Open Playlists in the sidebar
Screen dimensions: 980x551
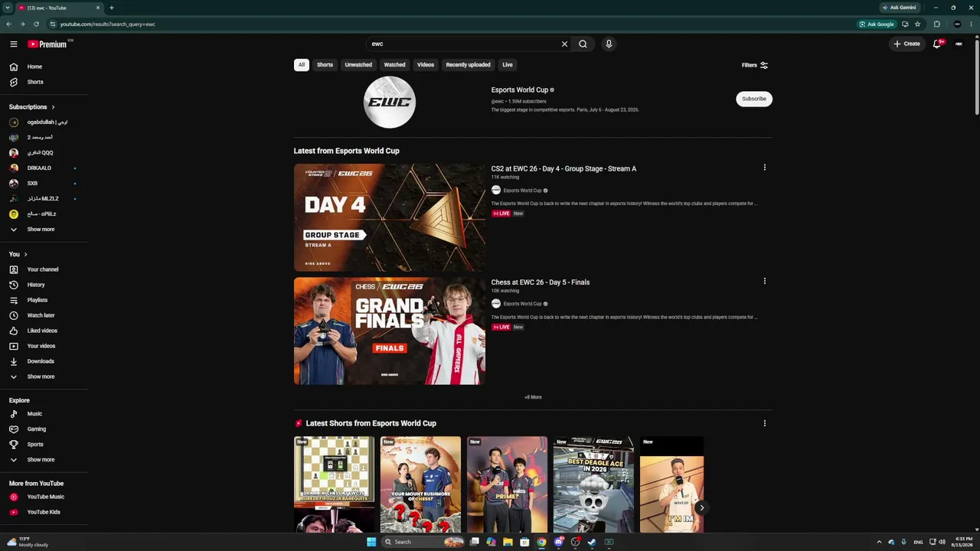[44, 300]
